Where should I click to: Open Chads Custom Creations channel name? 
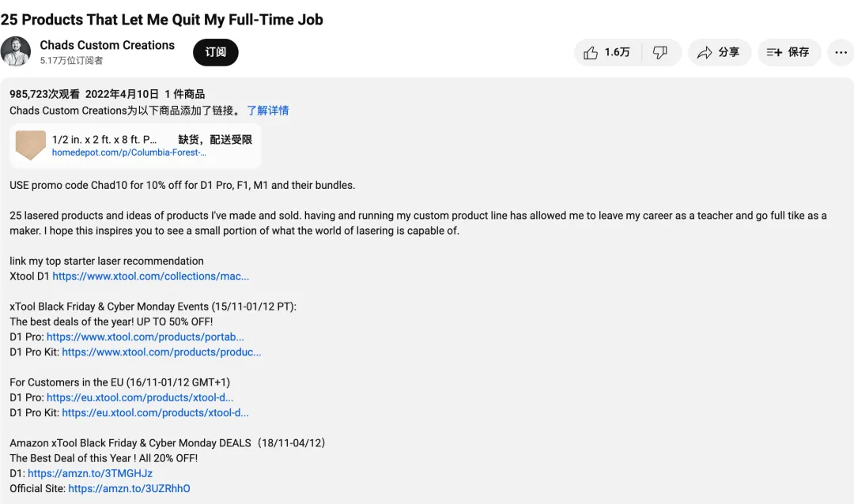point(108,45)
